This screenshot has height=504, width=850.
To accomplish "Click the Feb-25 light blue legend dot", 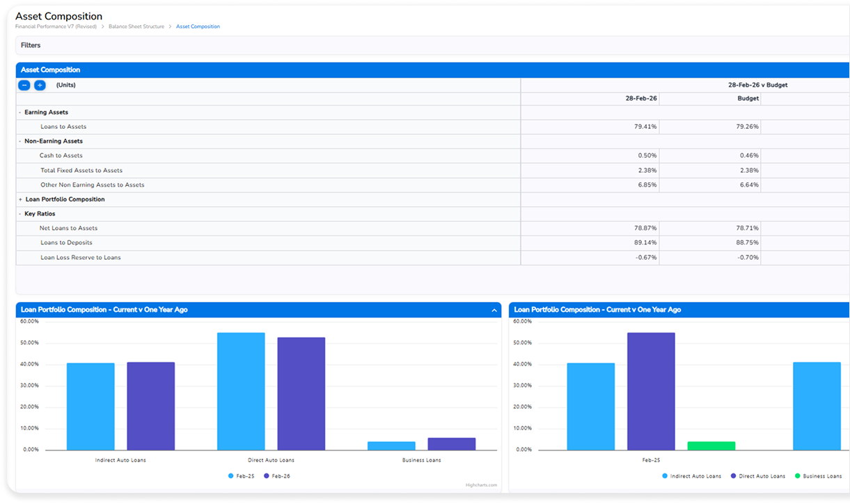I will click(231, 476).
